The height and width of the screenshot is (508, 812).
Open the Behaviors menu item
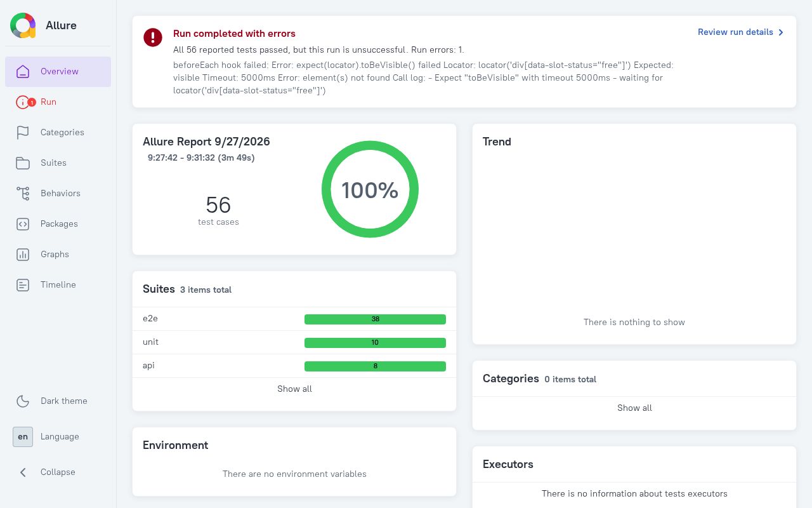(58, 194)
